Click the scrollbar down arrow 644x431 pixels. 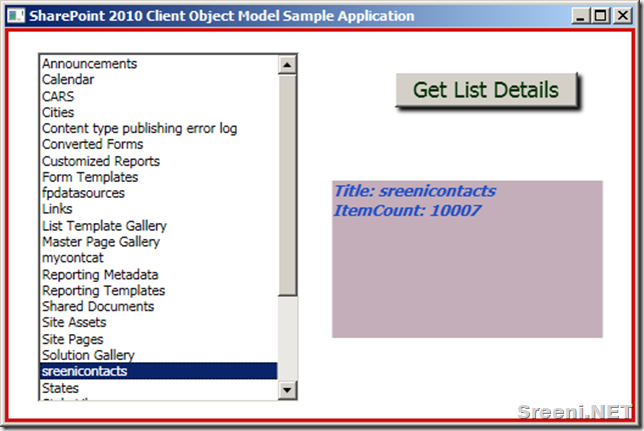pyautogui.click(x=287, y=390)
